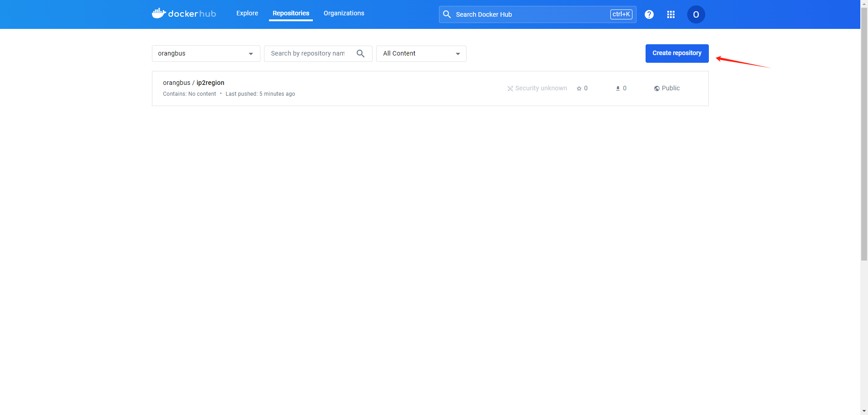Click the Security unknown status icon
Screen dimensions: 868x415
510,89
